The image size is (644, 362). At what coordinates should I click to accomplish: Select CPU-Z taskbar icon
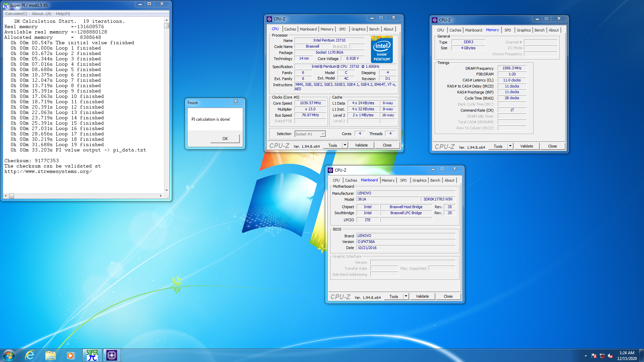pos(112,355)
